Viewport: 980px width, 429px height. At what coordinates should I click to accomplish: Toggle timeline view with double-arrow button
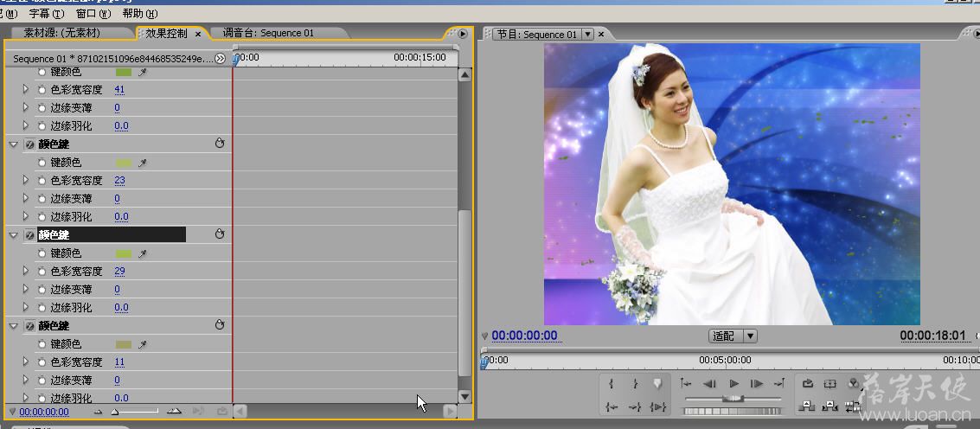pyautogui.click(x=220, y=58)
